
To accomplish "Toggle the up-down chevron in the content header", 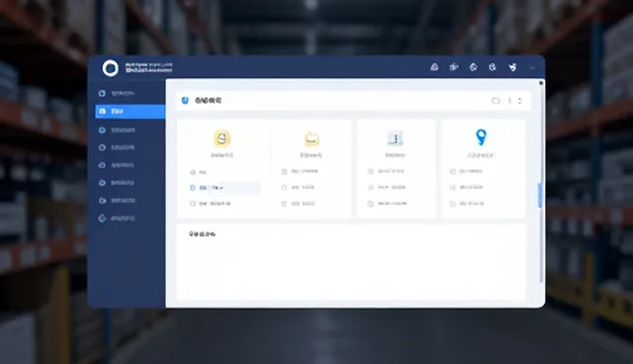I will [x=520, y=101].
